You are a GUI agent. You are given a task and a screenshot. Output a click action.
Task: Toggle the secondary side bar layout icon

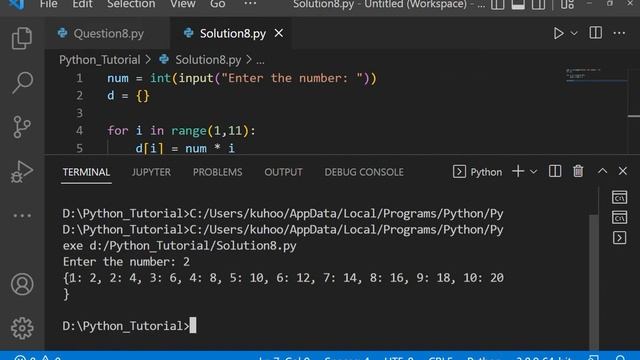click(538, 4)
